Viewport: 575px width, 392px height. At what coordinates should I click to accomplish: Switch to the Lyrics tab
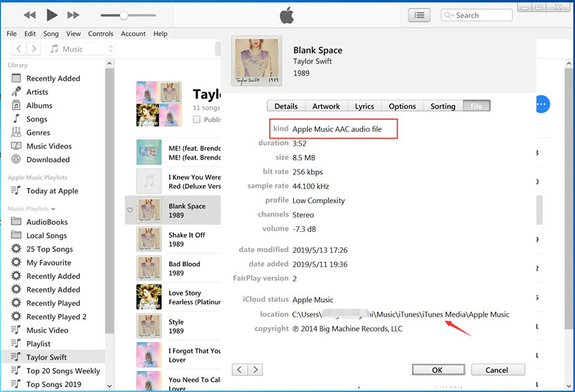click(364, 106)
